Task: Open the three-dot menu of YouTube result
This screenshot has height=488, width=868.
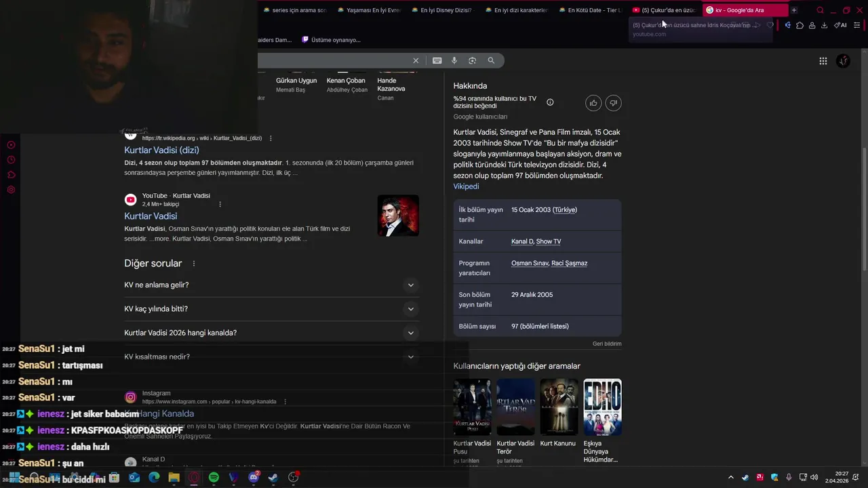Action: 220,204
